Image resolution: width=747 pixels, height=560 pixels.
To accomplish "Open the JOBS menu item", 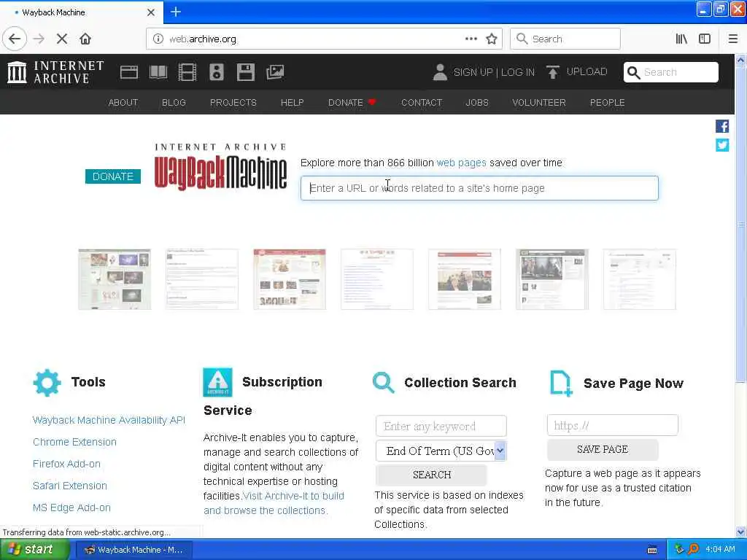I will [477, 102].
